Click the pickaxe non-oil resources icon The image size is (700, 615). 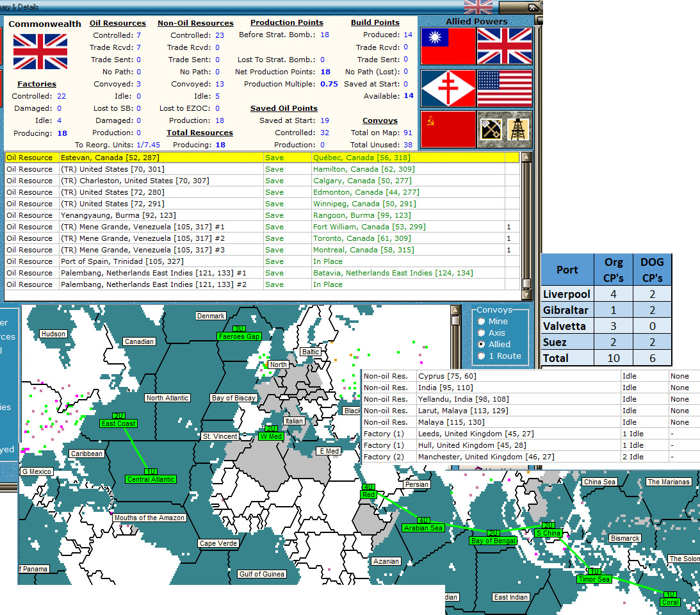click(x=491, y=130)
